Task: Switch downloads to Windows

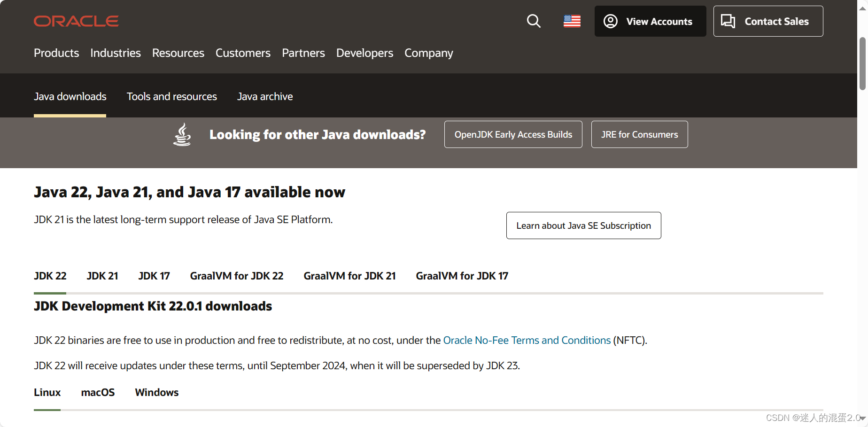Action: click(x=156, y=392)
